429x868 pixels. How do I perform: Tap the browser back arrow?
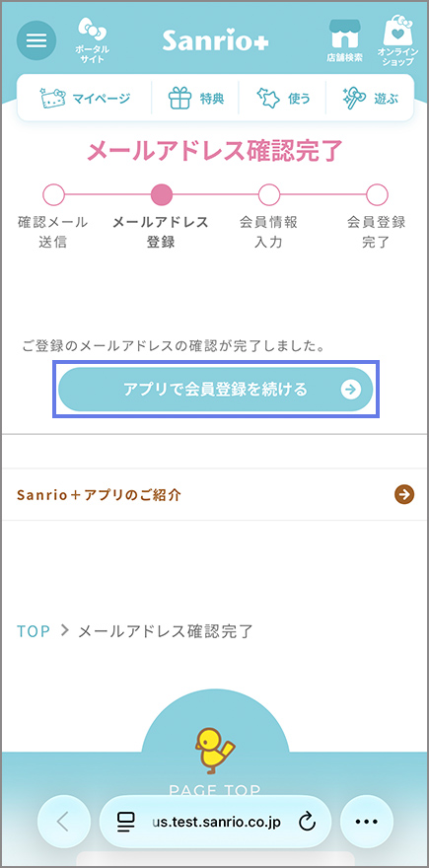[64, 822]
